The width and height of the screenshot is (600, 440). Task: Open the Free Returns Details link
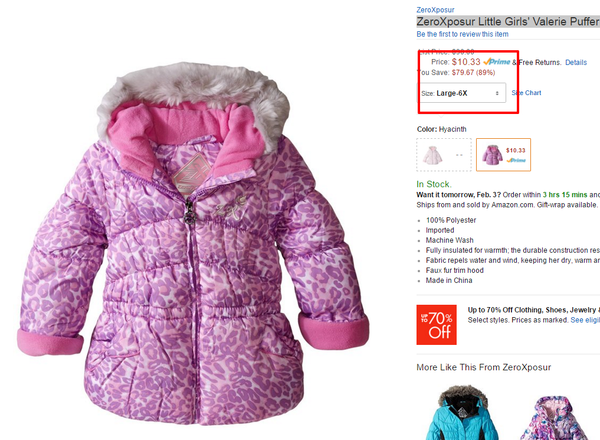(576, 62)
